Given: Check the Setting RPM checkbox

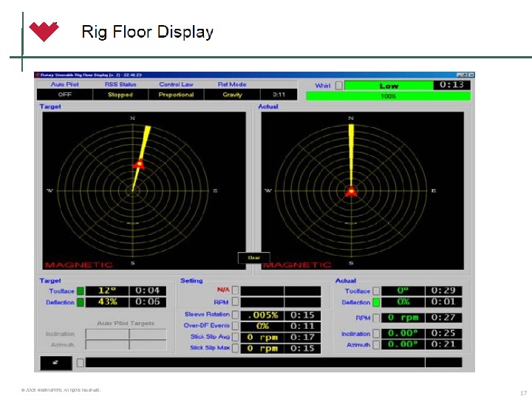Looking at the screenshot, I should pyautogui.click(x=235, y=302).
